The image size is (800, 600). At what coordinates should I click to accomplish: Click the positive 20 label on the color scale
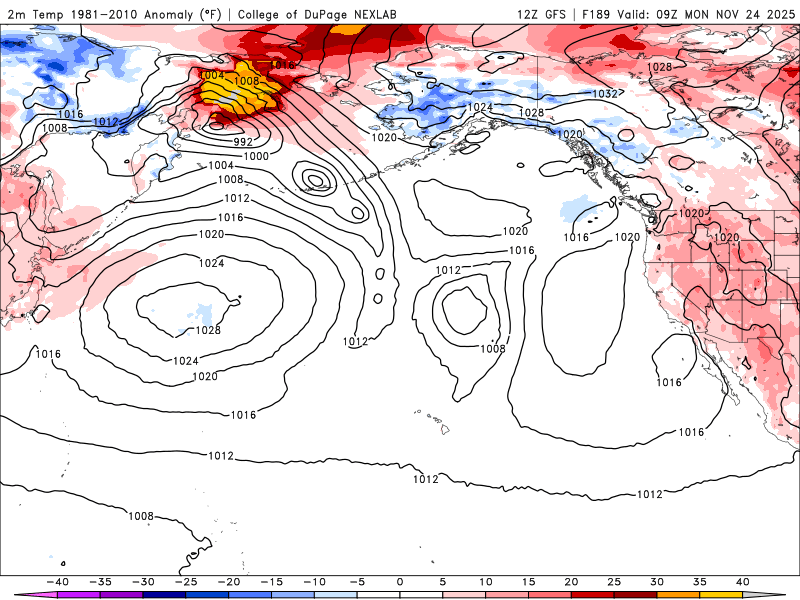point(571,582)
